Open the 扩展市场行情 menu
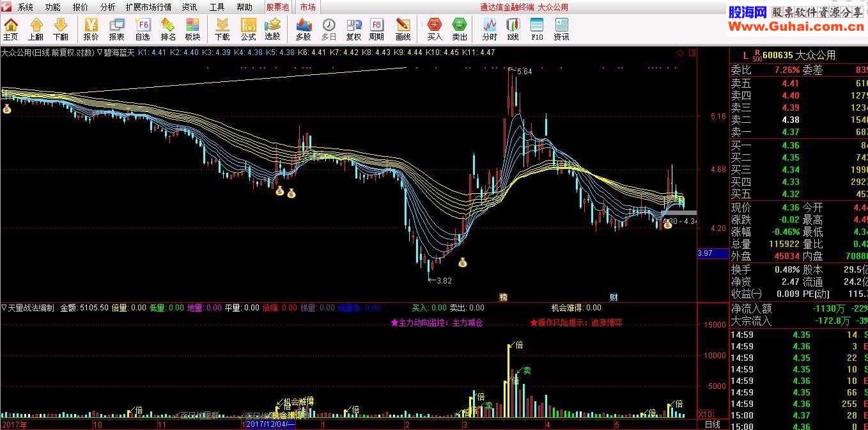The height and width of the screenshot is (430, 868). tap(148, 7)
